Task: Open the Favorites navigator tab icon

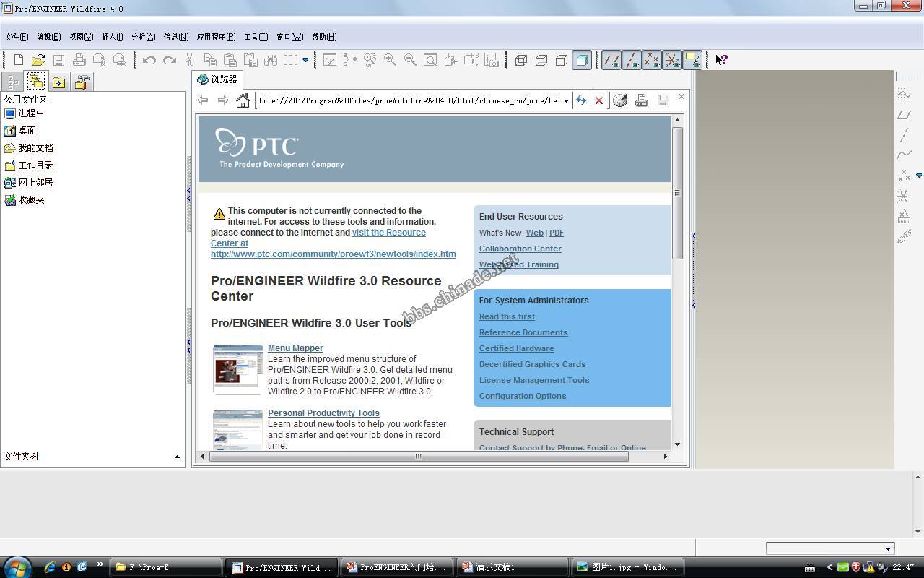Action: 58,82
